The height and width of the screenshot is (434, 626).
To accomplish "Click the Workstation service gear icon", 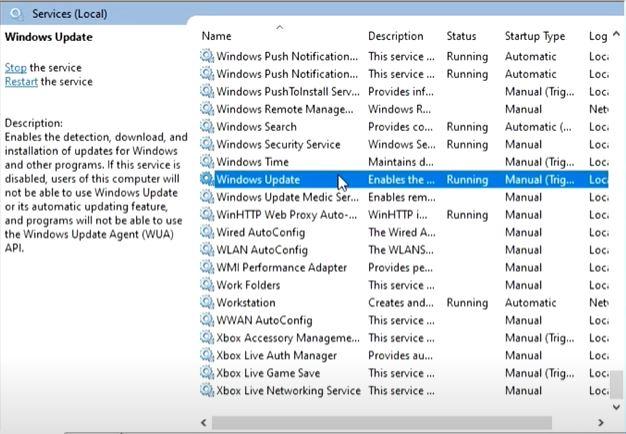I will point(207,302).
